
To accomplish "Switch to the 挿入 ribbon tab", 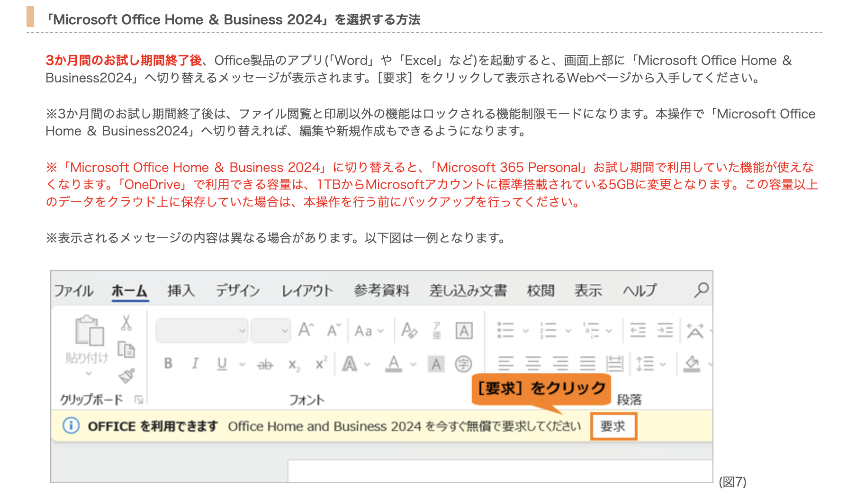I will (x=180, y=290).
